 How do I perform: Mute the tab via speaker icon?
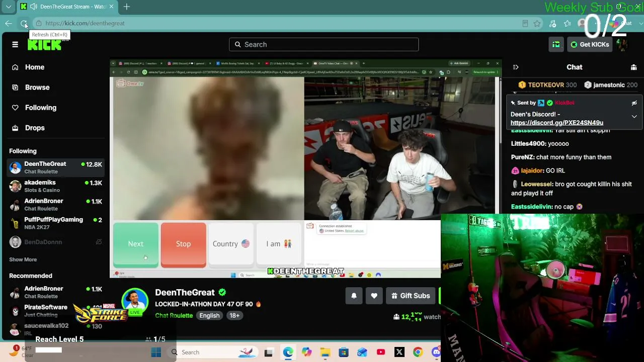[x=33, y=7]
